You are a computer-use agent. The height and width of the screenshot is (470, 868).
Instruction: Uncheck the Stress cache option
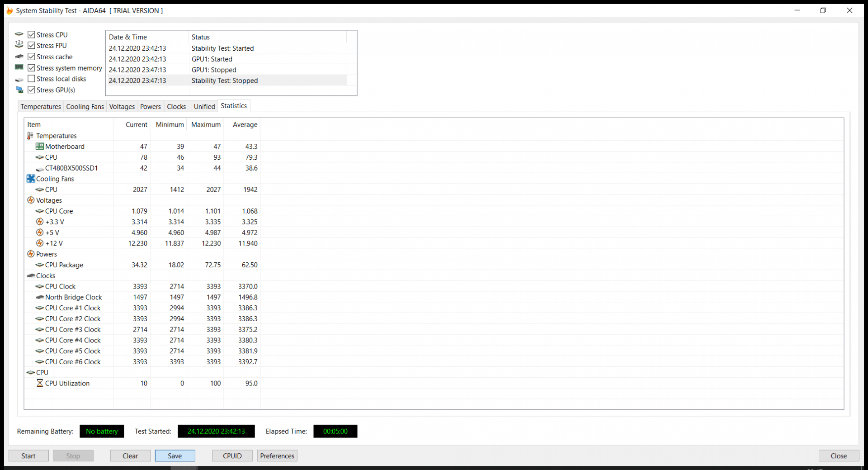click(31, 56)
